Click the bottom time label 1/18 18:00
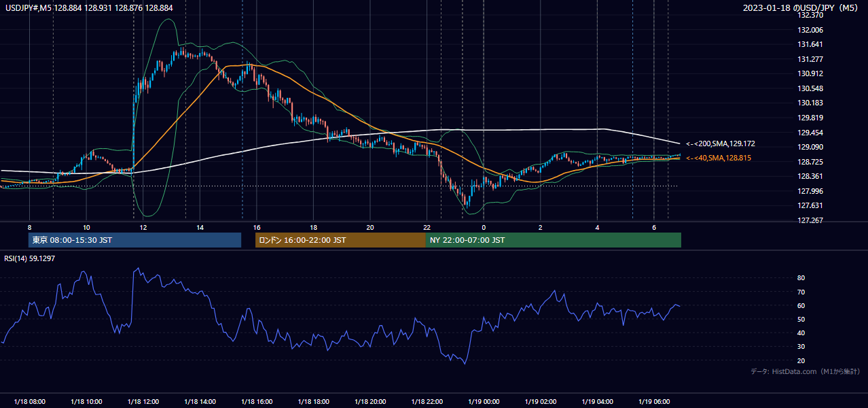The image size is (868, 408). [x=313, y=401]
